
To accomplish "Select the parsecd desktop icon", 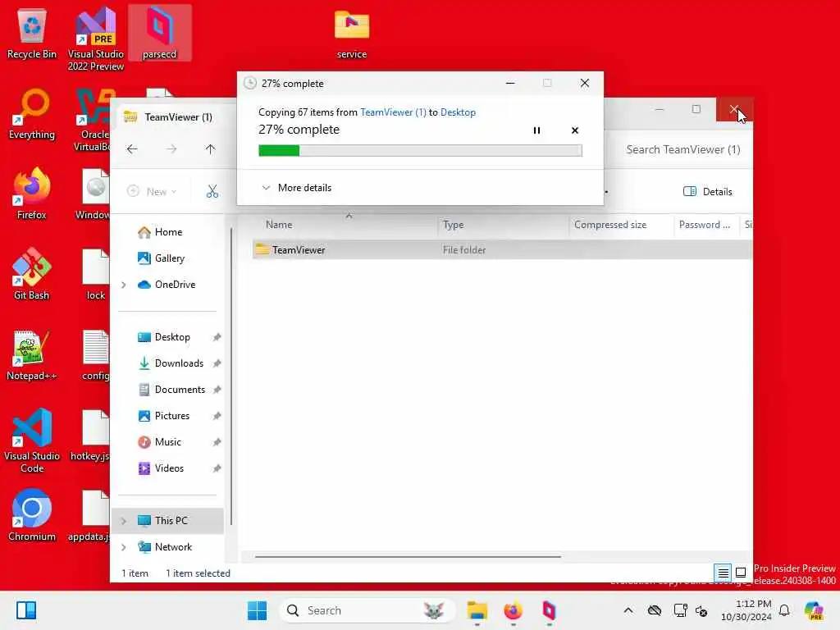I will pyautogui.click(x=160, y=33).
